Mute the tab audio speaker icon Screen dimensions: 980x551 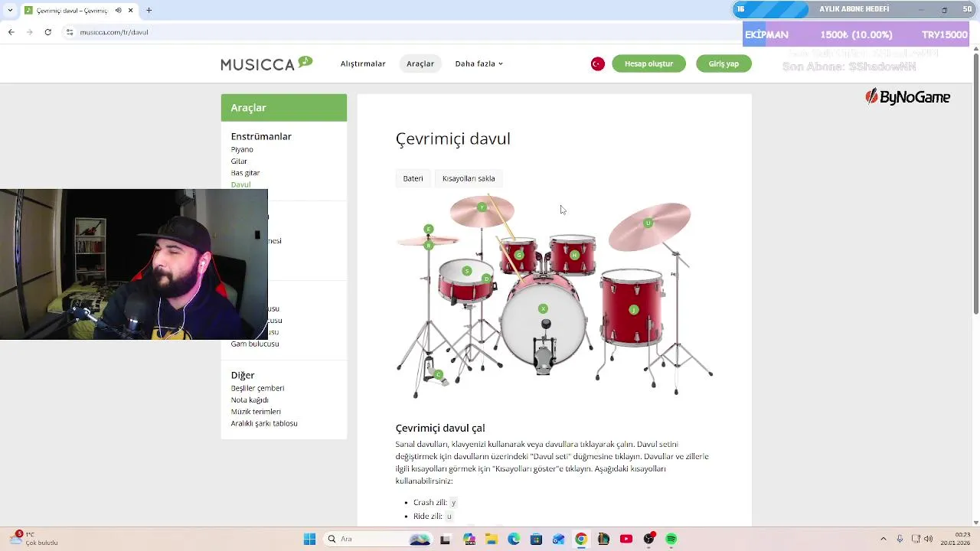pyautogui.click(x=118, y=10)
